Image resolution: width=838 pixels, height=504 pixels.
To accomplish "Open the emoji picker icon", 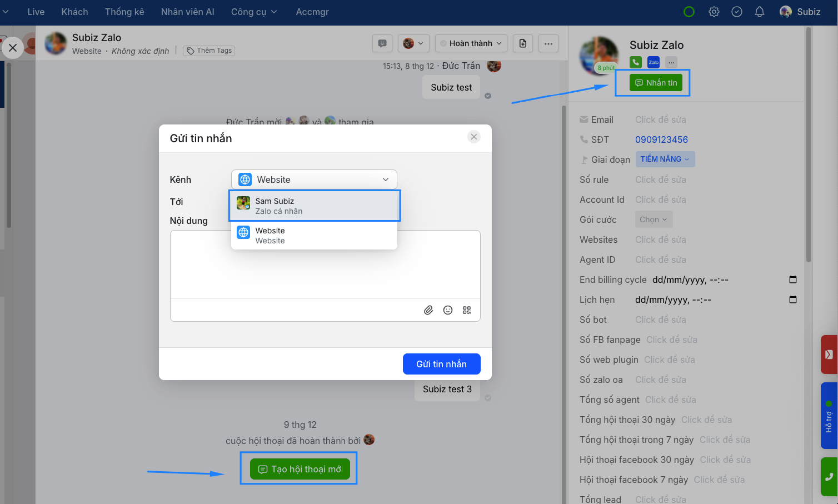I will point(448,310).
